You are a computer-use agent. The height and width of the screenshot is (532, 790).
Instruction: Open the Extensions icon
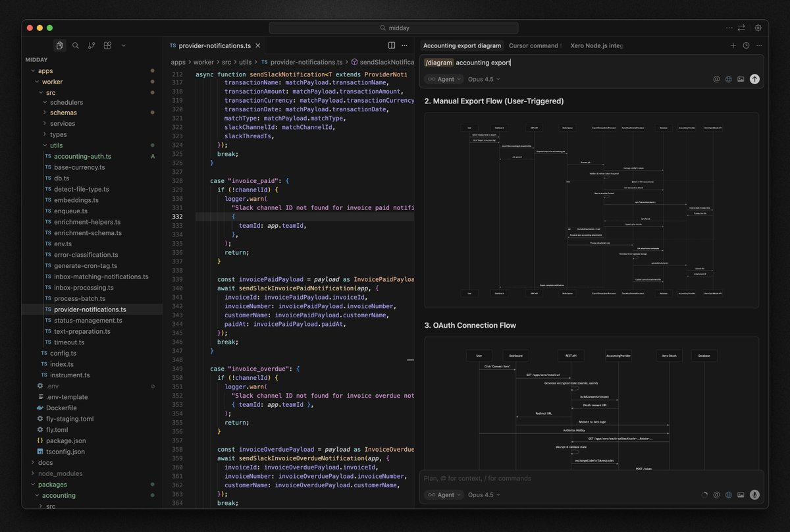[108, 45]
